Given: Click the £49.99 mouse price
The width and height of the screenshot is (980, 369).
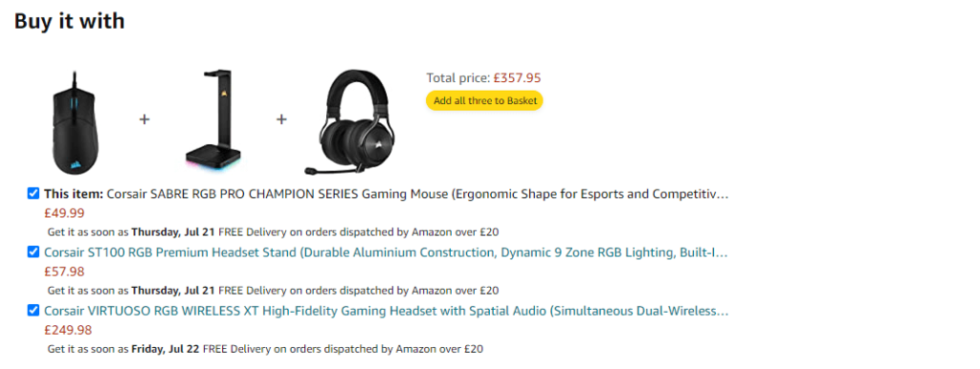Looking at the screenshot, I should tap(64, 213).
